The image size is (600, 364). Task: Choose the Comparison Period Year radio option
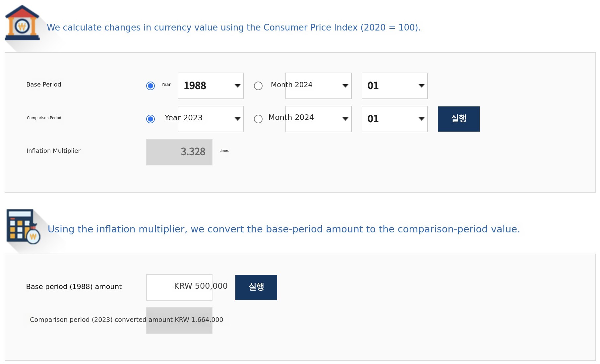pyautogui.click(x=150, y=119)
